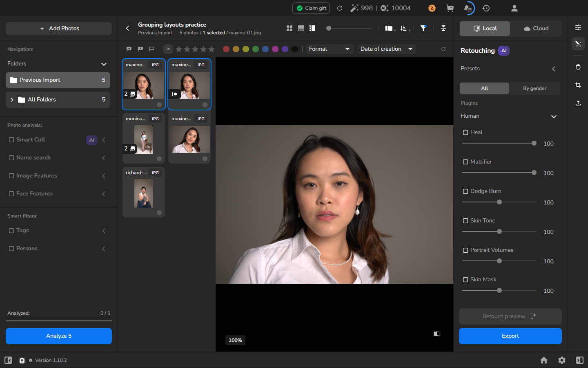Turn on the Mattifier checkbox

coord(465,162)
